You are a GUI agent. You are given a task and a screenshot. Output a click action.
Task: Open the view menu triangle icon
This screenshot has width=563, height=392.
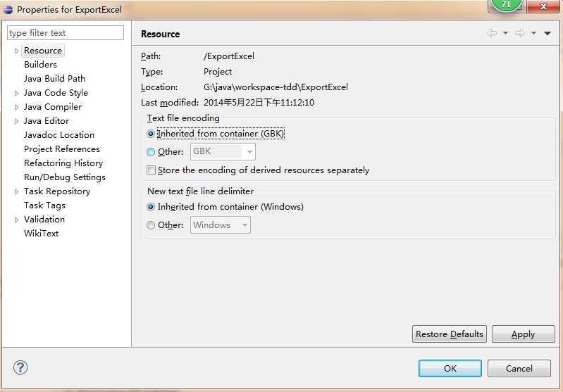547,33
